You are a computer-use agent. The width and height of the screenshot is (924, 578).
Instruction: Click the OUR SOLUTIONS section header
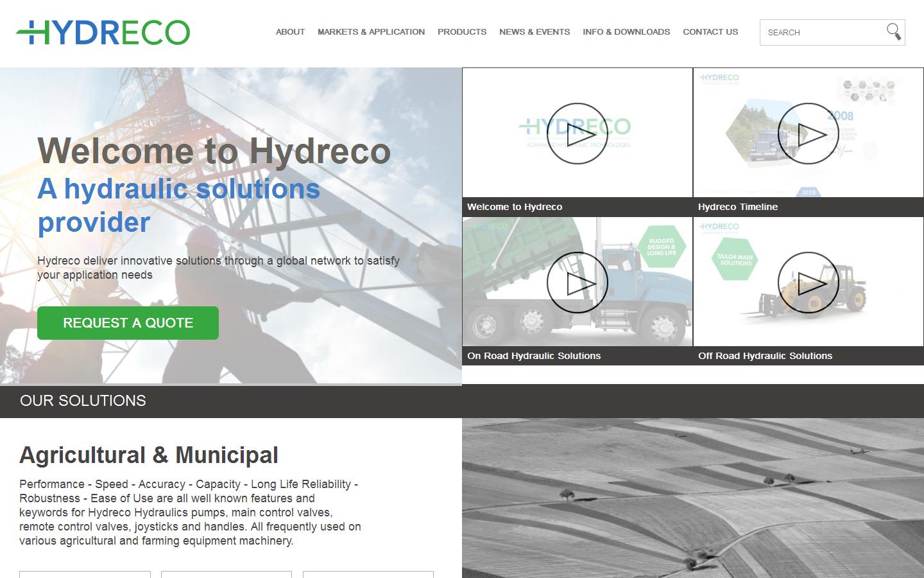[83, 401]
